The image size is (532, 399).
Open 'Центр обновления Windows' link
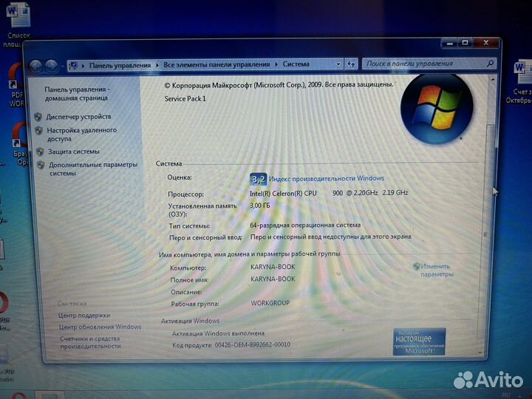(100, 327)
